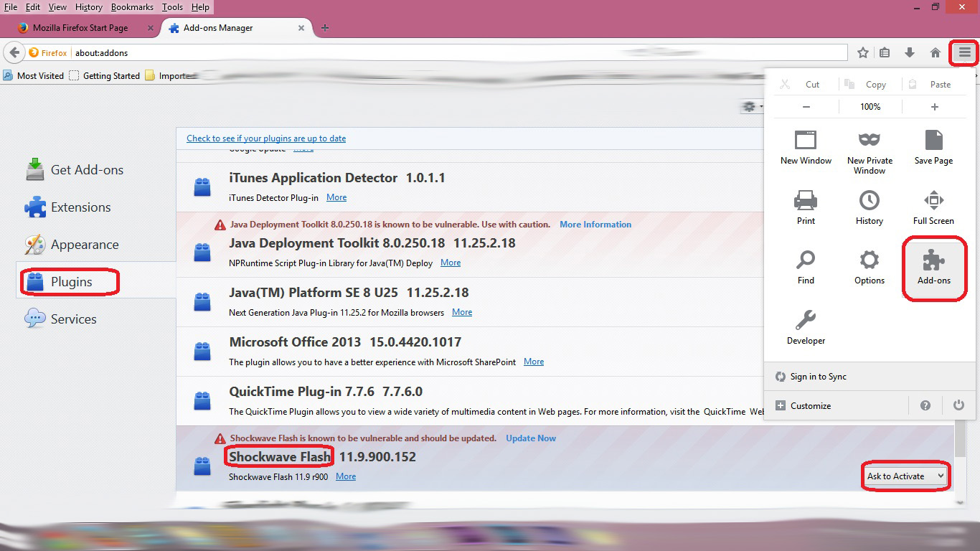Click the Exit power icon in menu
This screenshot has width=980, height=551.
pyautogui.click(x=958, y=405)
